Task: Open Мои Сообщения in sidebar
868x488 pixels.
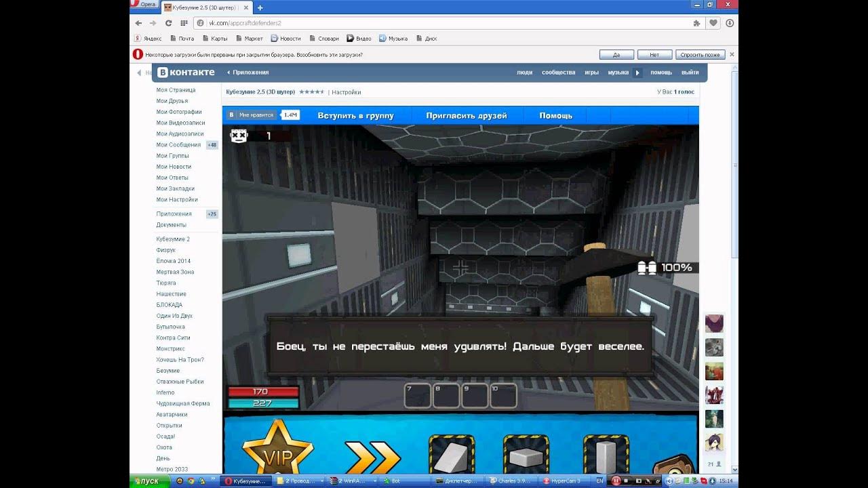Action: [x=178, y=144]
